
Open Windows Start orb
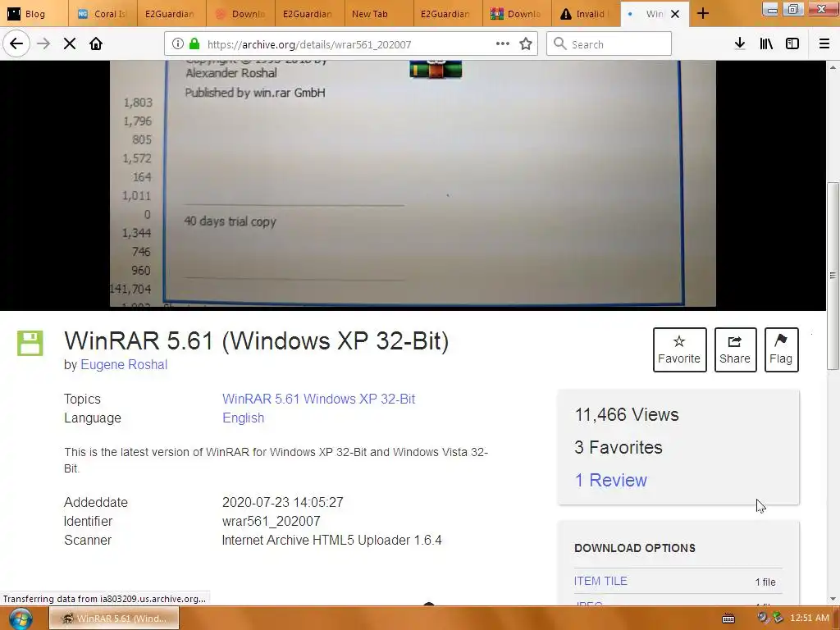point(21,619)
